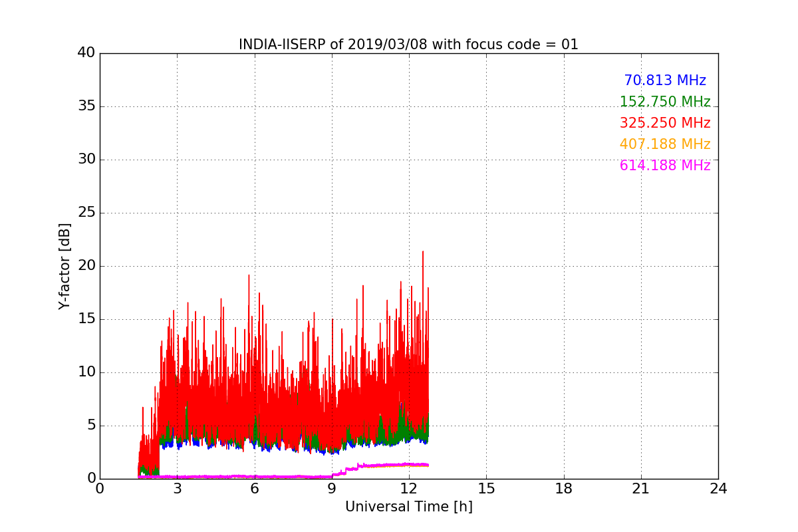This screenshot has width=798, height=532.
Task: Click the x-axis tick label 18
Action: click(x=564, y=489)
